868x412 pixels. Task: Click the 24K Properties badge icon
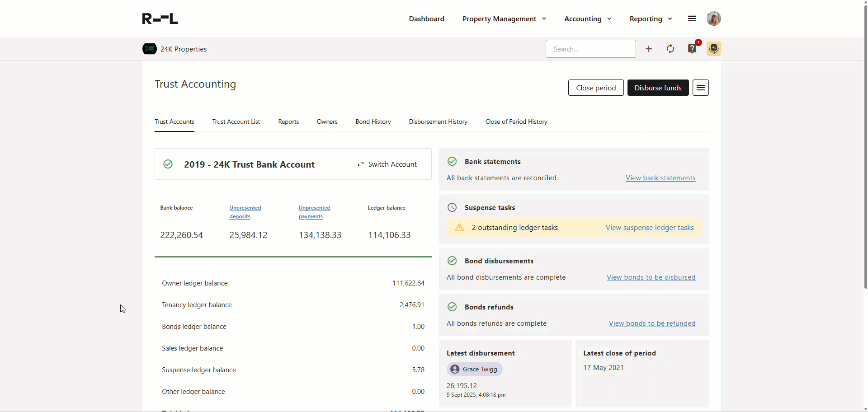[150, 49]
